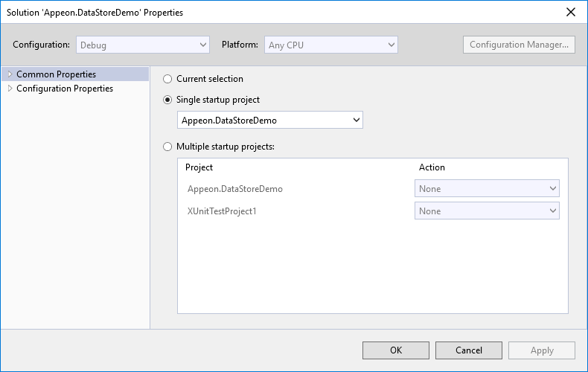Open the Configuration Debug dropdown
Image resolution: width=588 pixels, height=372 pixels.
(142, 45)
